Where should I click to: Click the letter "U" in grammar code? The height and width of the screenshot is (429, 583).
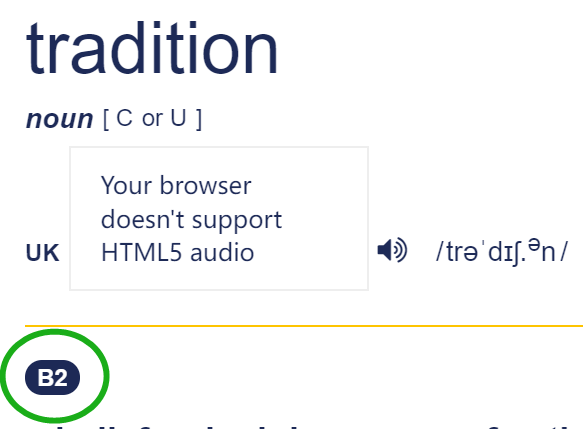(x=178, y=118)
